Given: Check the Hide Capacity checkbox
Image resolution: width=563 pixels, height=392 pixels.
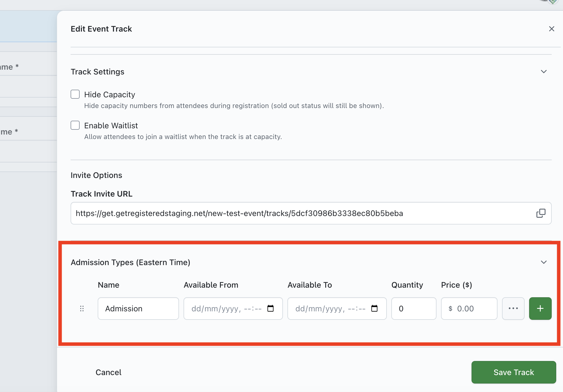Looking at the screenshot, I should click(75, 94).
